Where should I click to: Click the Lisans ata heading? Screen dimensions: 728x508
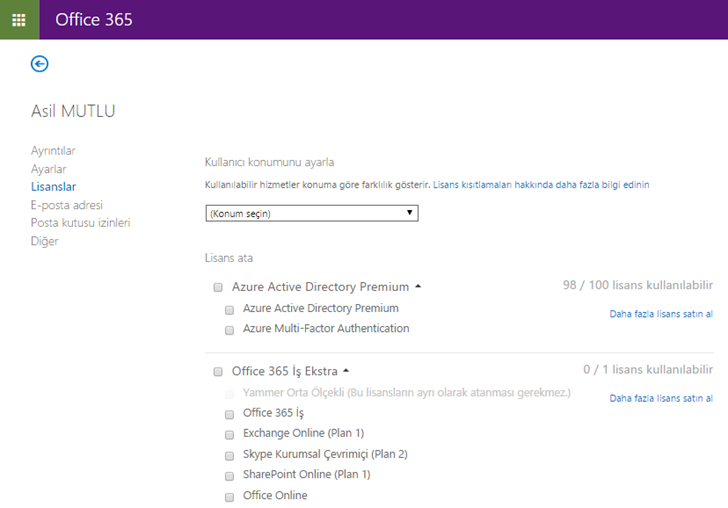tap(229, 258)
